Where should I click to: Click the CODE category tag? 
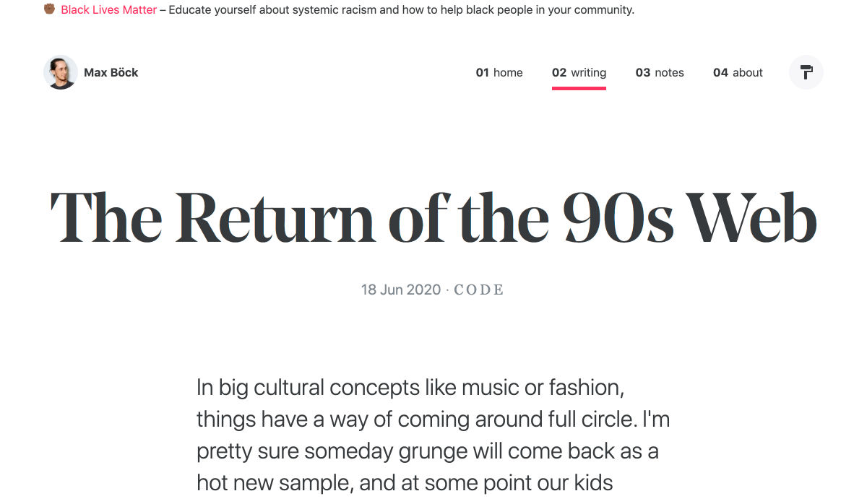point(478,290)
